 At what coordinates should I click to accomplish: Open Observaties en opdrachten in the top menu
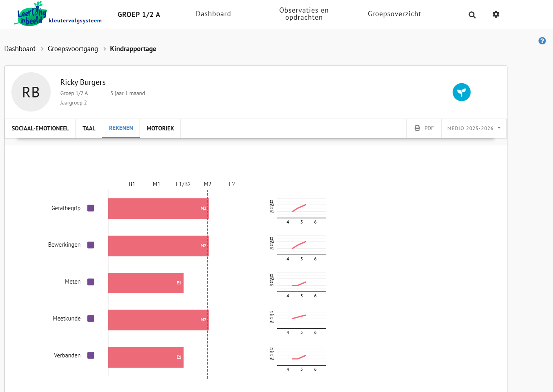pyautogui.click(x=304, y=14)
